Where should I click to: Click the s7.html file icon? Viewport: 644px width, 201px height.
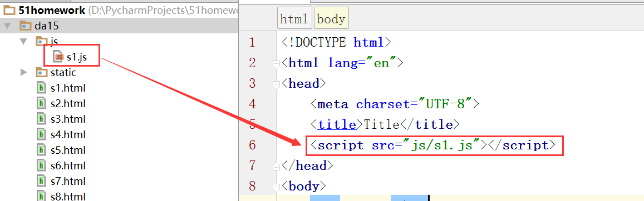click(41, 181)
